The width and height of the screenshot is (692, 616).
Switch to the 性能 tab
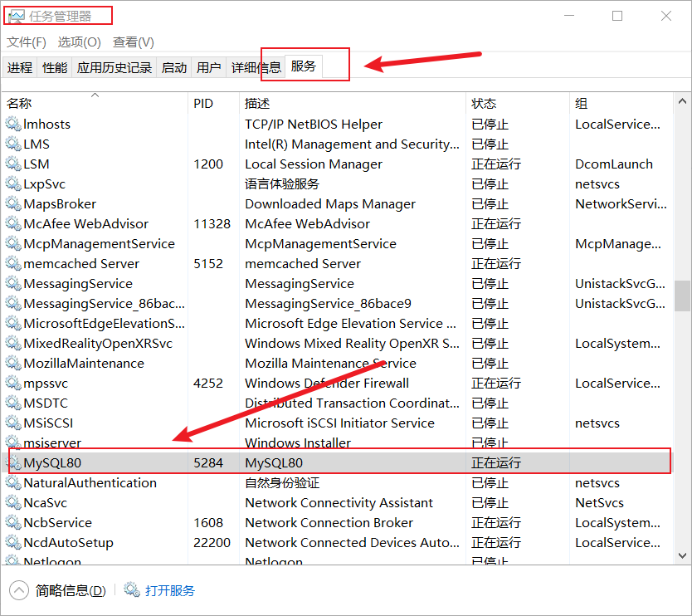tap(55, 67)
